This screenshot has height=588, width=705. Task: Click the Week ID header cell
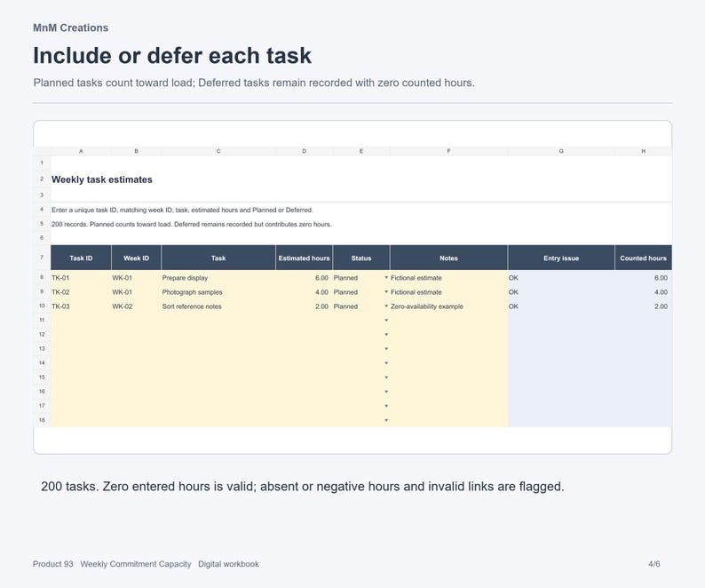click(136, 258)
